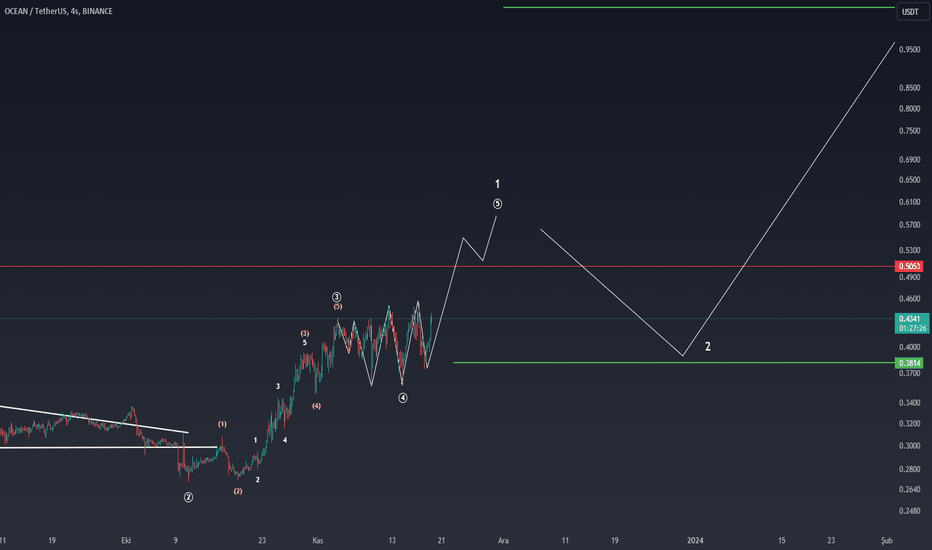The width and height of the screenshot is (932, 550).
Task: Click the large wave 1 label
Action: pyautogui.click(x=498, y=184)
